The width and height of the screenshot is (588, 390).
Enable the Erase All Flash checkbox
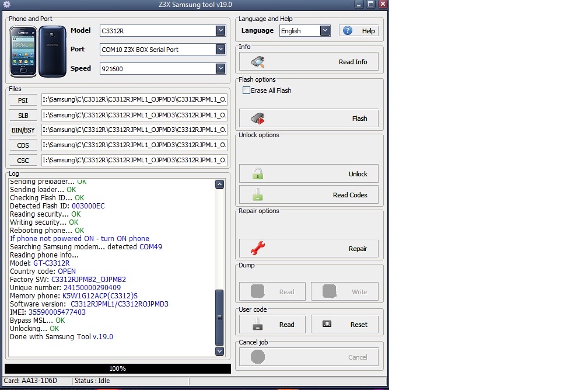pyautogui.click(x=246, y=90)
